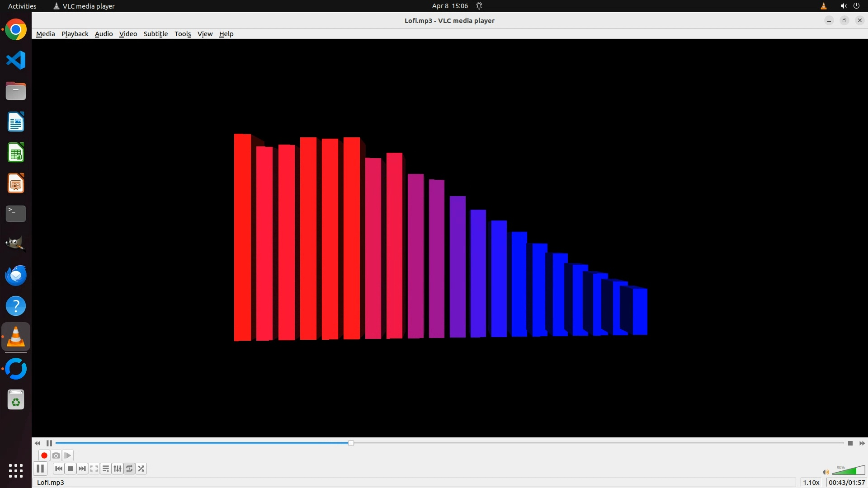Click the 1.10x playback speed label
The image size is (868, 488).
[x=811, y=483]
